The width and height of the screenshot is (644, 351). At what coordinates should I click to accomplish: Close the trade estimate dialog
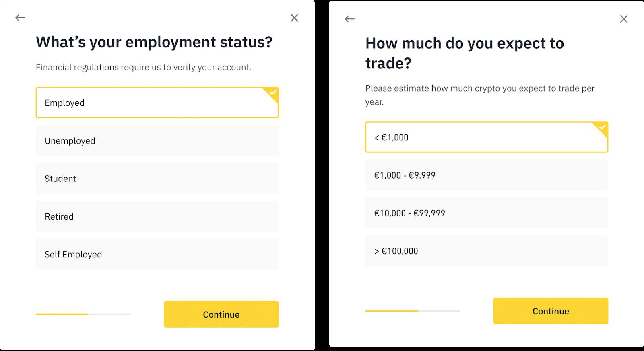click(x=623, y=19)
